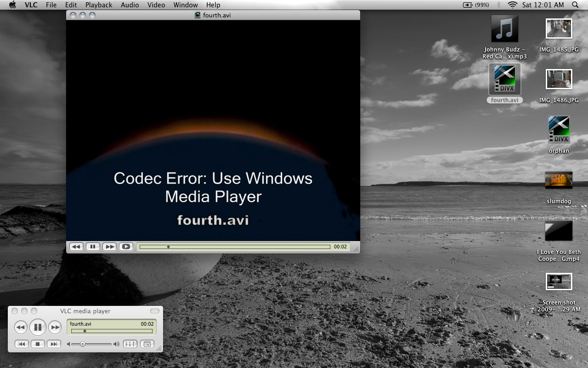This screenshot has height=368, width=588.
Task: Open the VLC application menu
Action: tap(31, 5)
